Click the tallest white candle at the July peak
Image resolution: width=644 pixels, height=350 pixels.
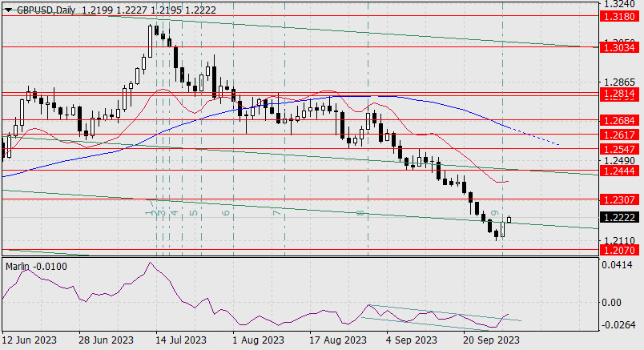tap(151, 41)
